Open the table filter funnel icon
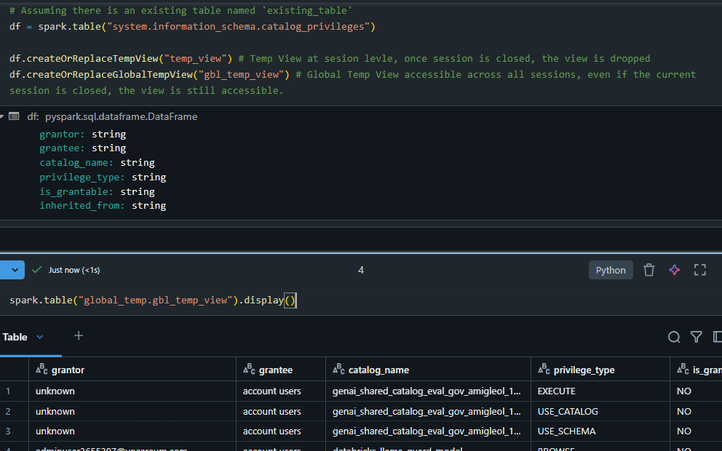722x451 pixels. click(x=697, y=337)
